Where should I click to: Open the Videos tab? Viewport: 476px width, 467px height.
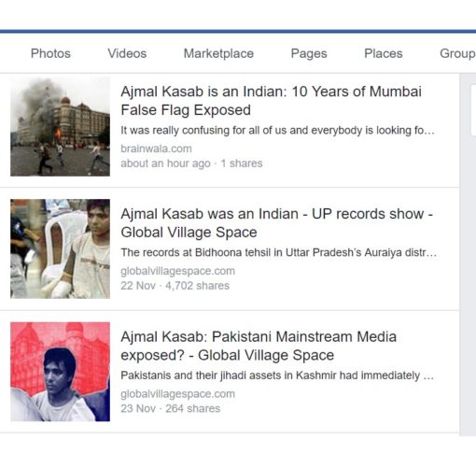click(x=127, y=53)
